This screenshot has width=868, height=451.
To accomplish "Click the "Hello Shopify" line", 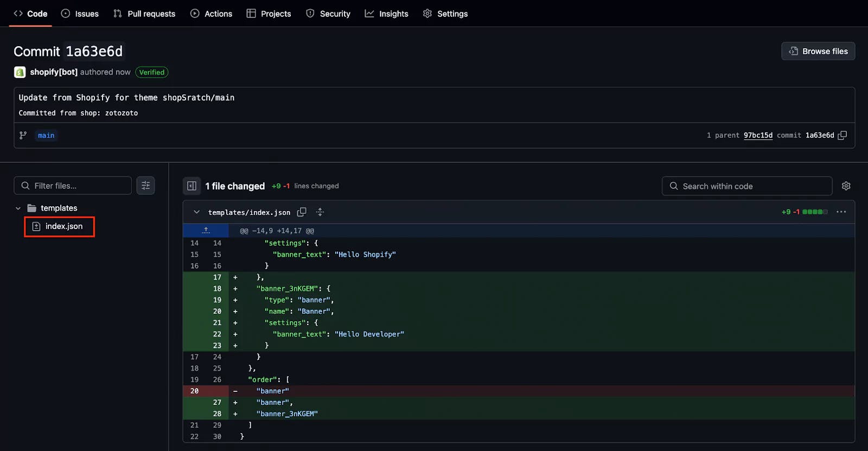I will 541,255.
